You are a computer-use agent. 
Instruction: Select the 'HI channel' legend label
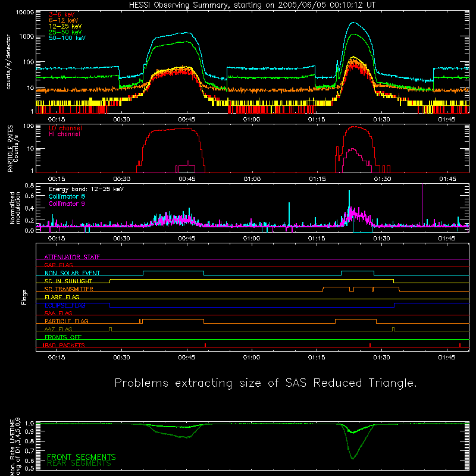point(64,134)
